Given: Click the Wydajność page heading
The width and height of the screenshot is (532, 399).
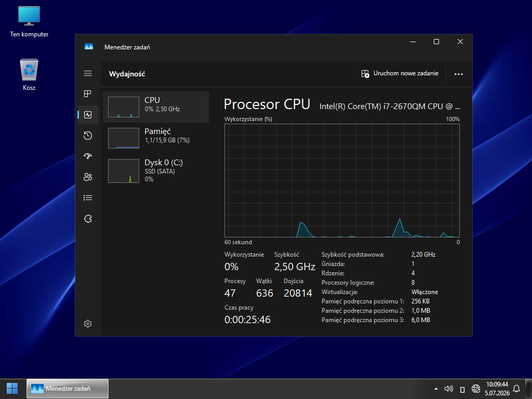Looking at the screenshot, I should [127, 74].
